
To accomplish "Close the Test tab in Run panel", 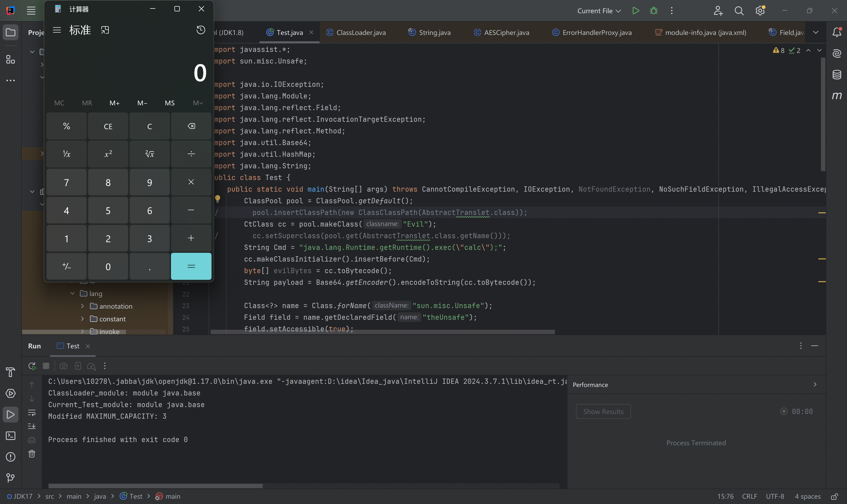I will click(88, 346).
